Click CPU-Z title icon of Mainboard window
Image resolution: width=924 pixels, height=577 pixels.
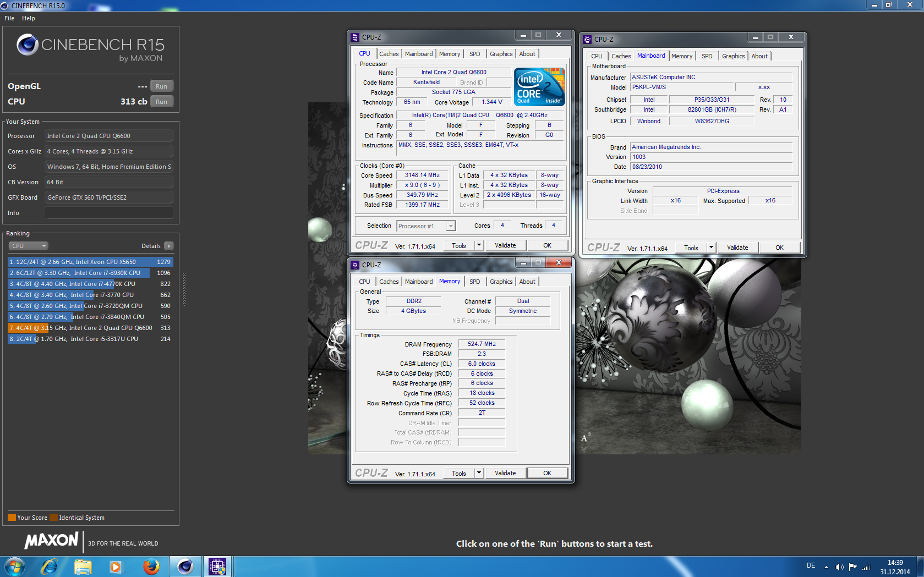coord(587,40)
